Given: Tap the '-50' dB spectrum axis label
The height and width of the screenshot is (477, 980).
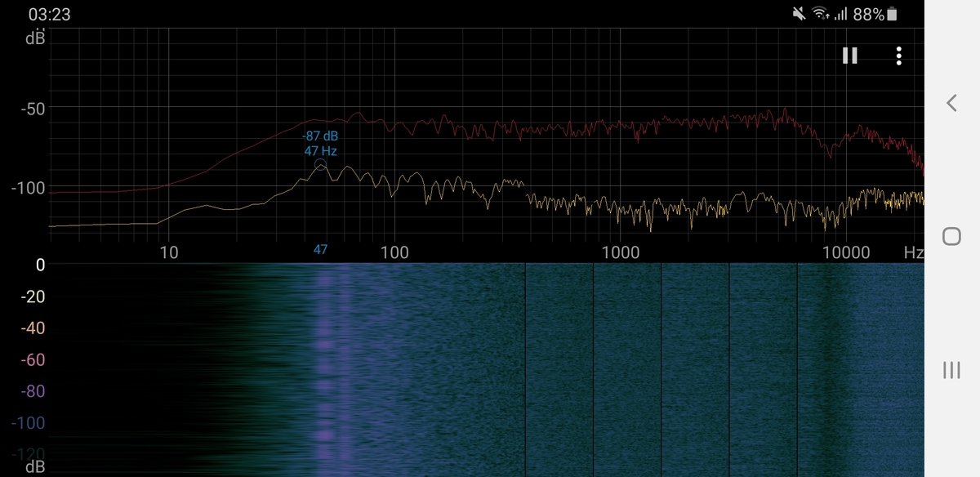Looking at the screenshot, I should tap(33, 109).
